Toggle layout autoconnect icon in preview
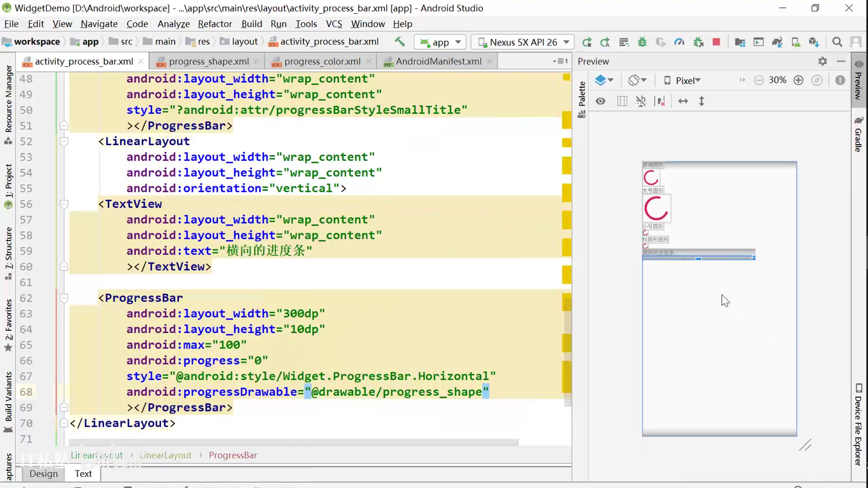This screenshot has width=868, height=488. tap(641, 101)
